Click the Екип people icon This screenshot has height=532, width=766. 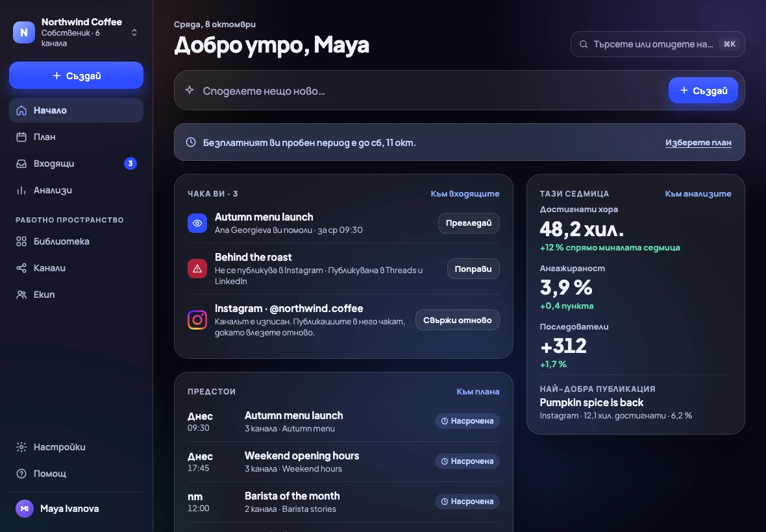click(21, 295)
